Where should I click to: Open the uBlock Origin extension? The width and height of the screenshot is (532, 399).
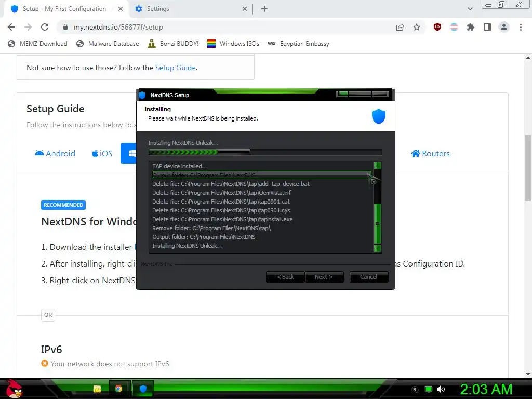(437, 27)
